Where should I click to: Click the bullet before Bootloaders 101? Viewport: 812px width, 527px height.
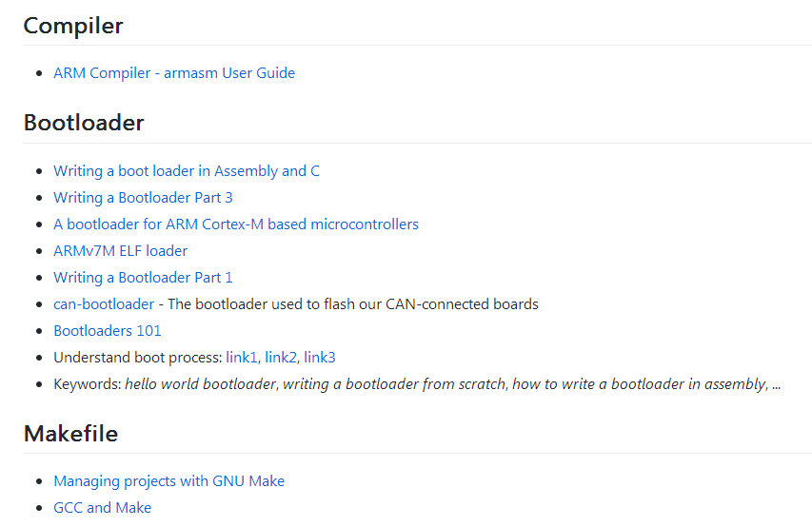point(39,331)
